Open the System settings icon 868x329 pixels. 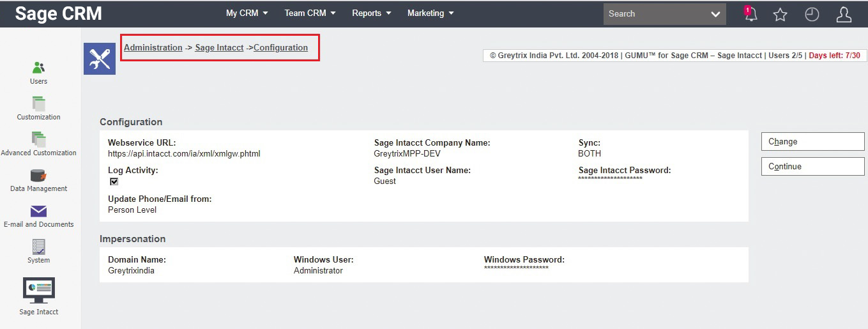pyautogui.click(x=38, y=247)
